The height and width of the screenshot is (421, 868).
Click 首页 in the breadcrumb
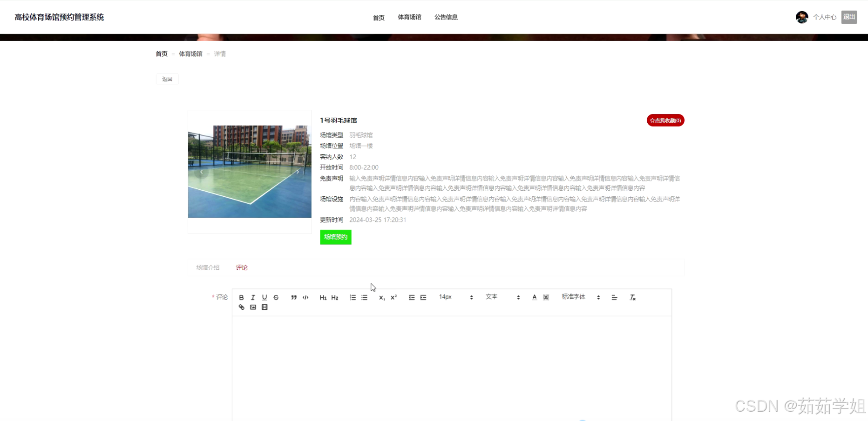162,54
